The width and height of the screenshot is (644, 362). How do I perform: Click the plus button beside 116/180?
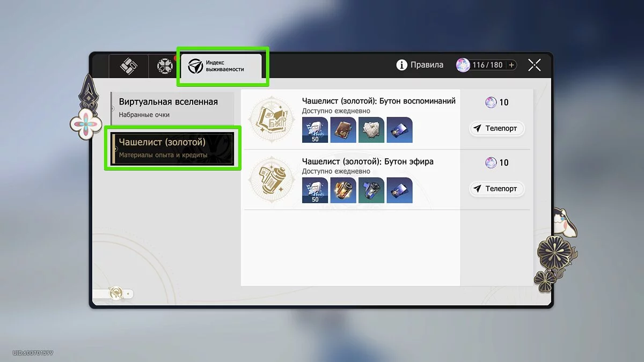[x=511, y=65]
